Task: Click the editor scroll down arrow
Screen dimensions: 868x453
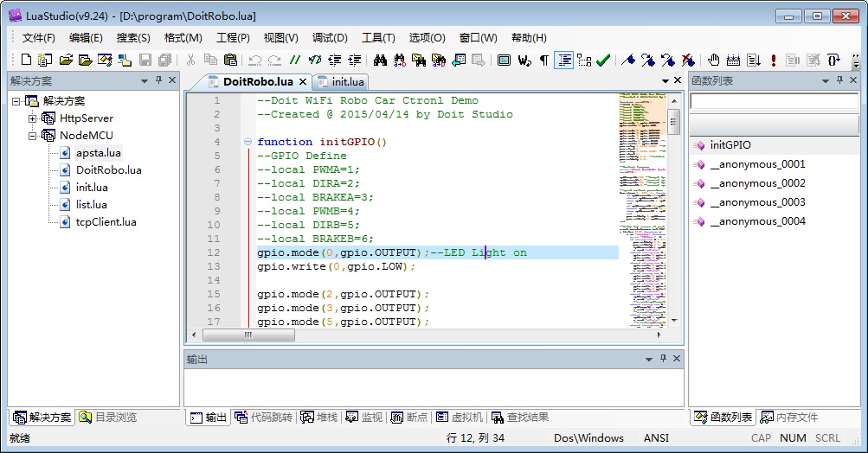Action: tap(673, 320)
